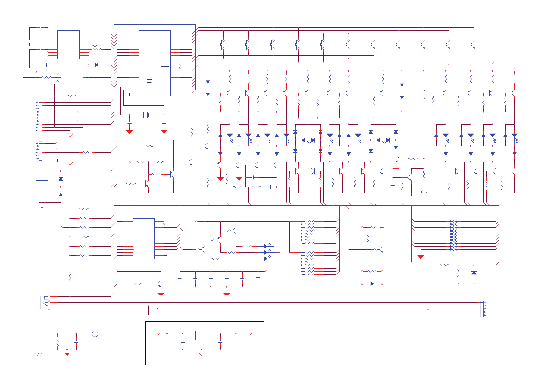
Task: Select the six-pin connector symbol
Action: (x=39, y=151)
